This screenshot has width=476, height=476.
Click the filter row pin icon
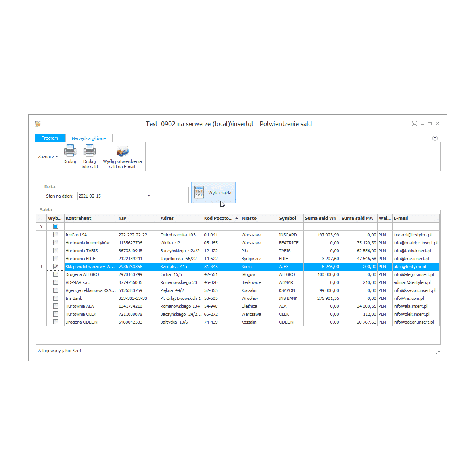point(41,226)
